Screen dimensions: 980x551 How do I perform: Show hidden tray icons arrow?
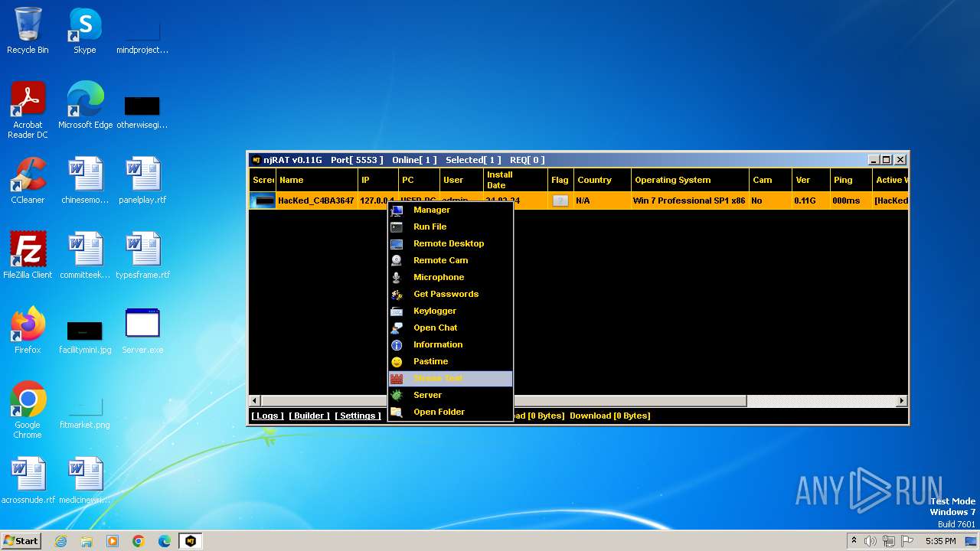click(x=854, y=541)
